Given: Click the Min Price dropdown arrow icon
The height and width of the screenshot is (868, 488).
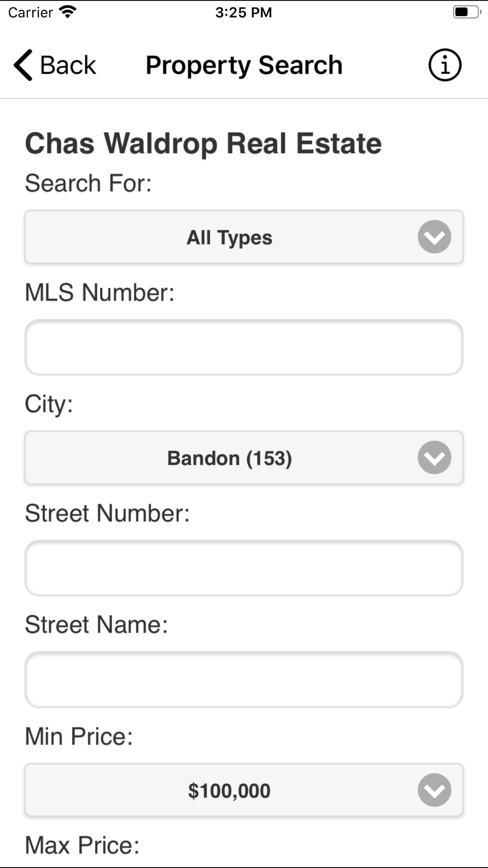Looking at the screenshot, I should coord(434,790).
